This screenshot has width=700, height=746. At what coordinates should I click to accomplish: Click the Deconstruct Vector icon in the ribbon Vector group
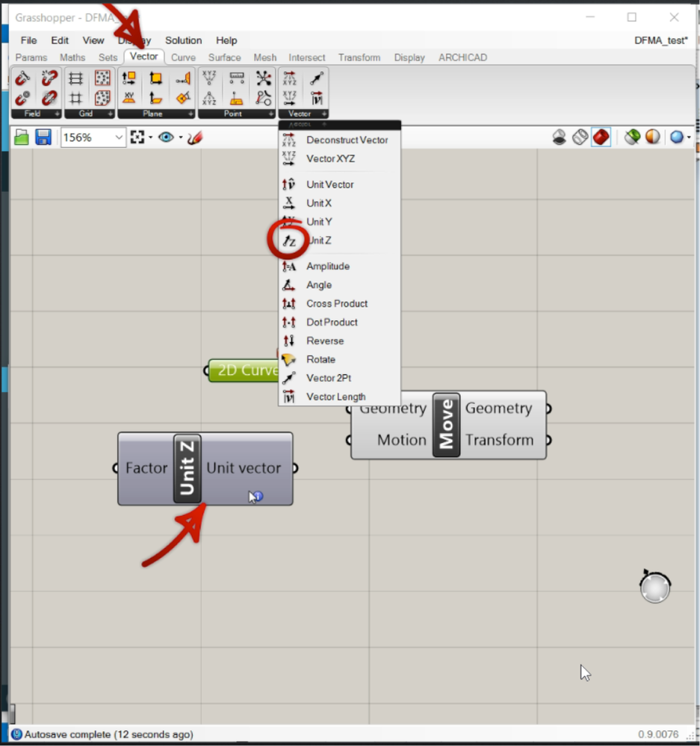pyautogui.click(x=289, y=78)
